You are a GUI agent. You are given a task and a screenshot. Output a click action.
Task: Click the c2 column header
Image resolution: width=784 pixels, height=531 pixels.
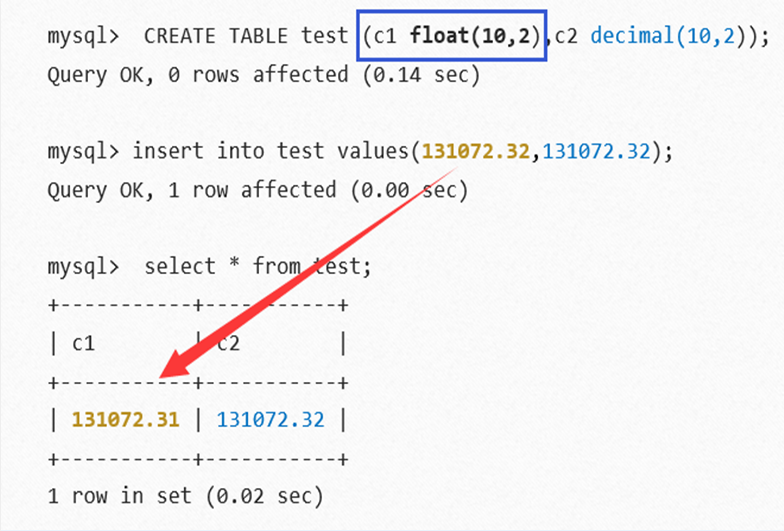point(232,343)
